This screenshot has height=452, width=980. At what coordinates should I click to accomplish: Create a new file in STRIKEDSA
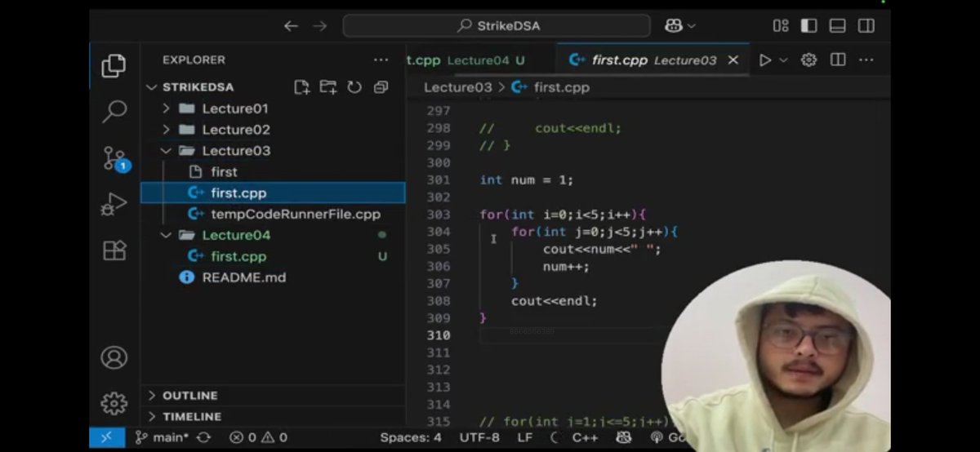(x=301, y=87)
